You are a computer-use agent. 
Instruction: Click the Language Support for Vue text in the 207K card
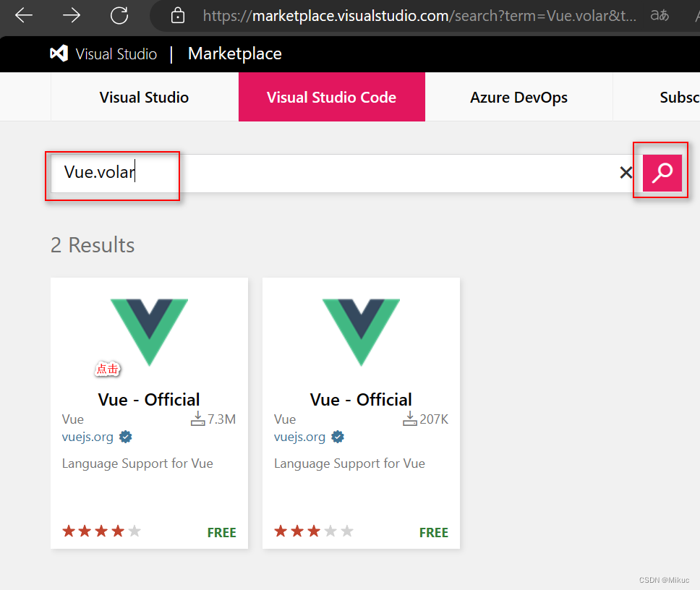(349, 463)
